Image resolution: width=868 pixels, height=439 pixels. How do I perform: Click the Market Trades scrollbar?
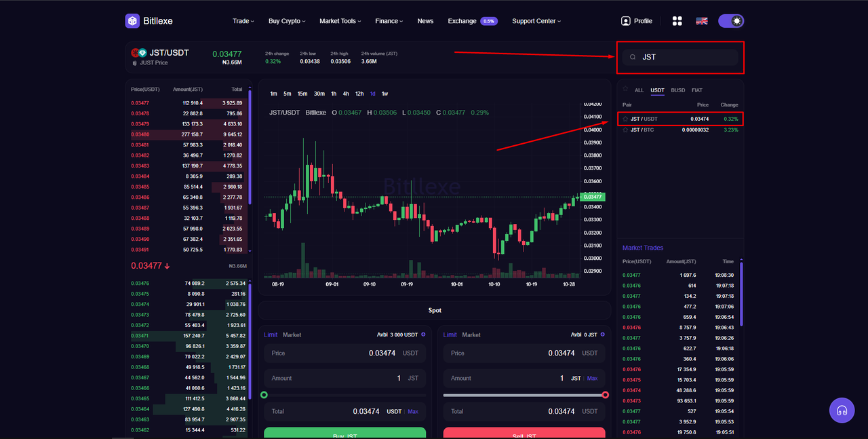tap(741, 294)
